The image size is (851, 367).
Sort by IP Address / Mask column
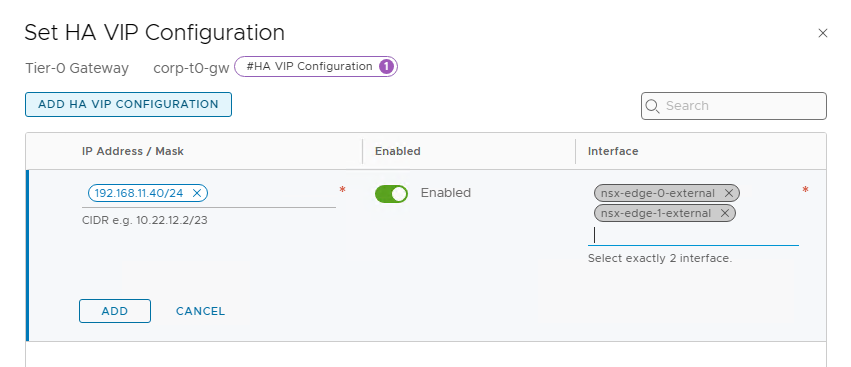tap(133, 151)
